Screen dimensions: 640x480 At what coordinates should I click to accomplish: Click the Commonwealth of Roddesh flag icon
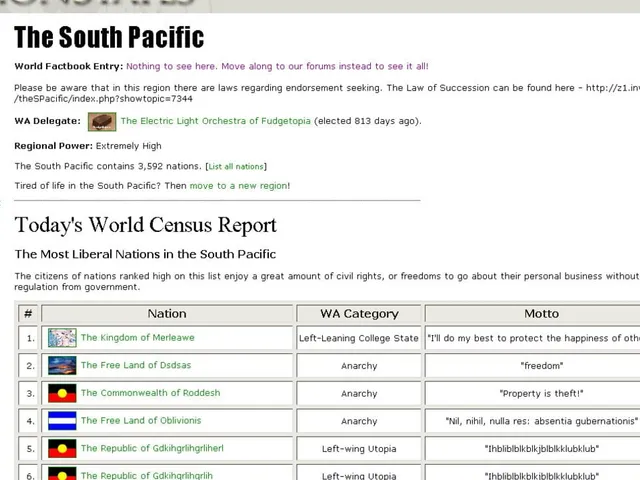(62, 393)
